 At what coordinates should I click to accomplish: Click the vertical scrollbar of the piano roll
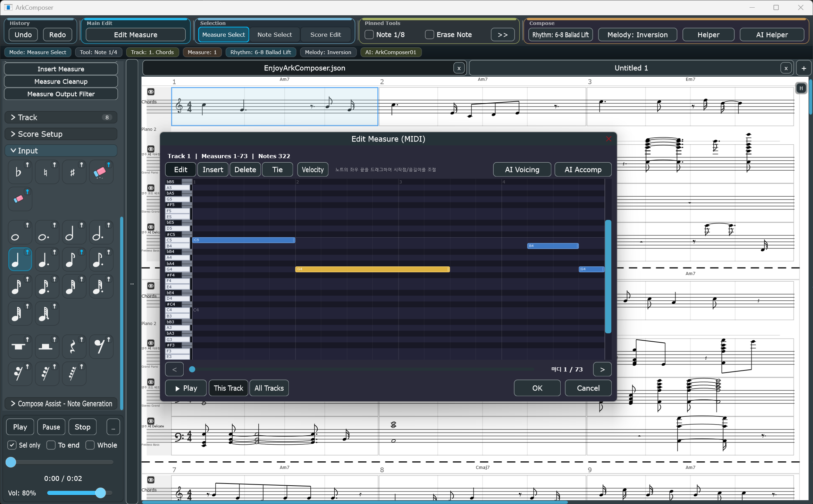(608, 276)
